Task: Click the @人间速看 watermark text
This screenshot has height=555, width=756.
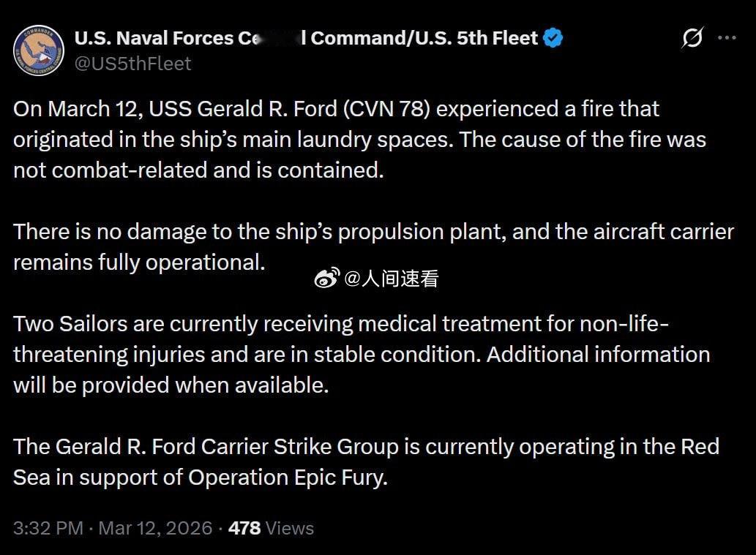Action: (x=390, y=278)
